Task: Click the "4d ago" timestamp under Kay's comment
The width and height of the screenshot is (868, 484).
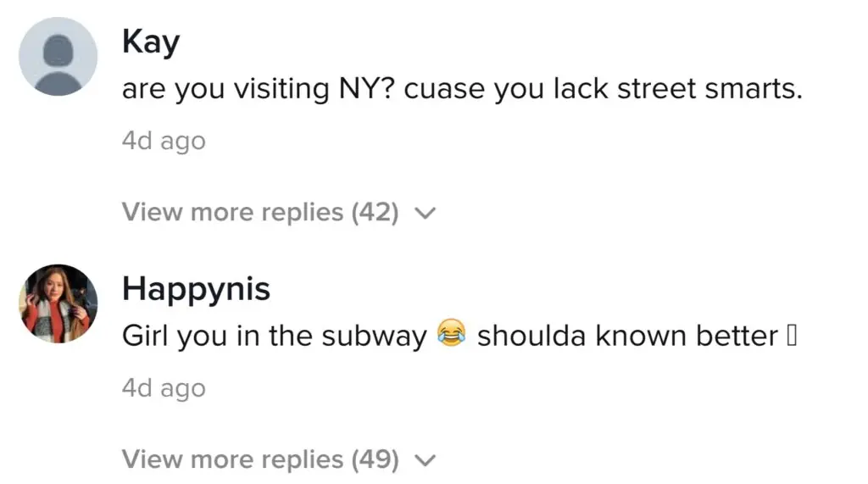Action: click(x=164, y=141)
